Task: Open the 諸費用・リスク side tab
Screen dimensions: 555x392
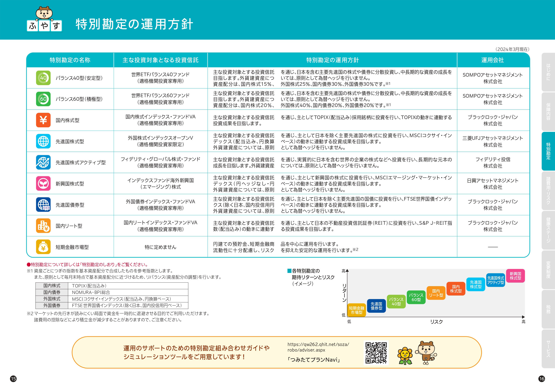Action: click(x=548, y=191)
